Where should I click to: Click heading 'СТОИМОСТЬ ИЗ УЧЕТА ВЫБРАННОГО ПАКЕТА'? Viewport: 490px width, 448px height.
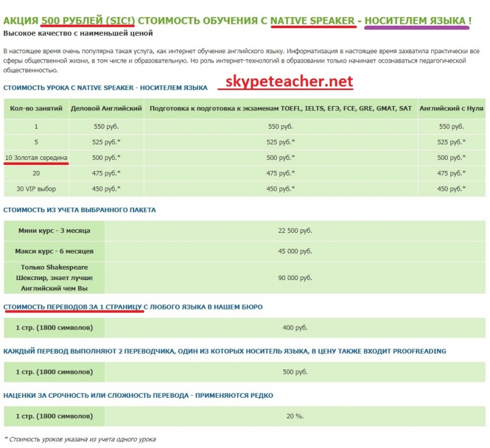tap(80, 210)
